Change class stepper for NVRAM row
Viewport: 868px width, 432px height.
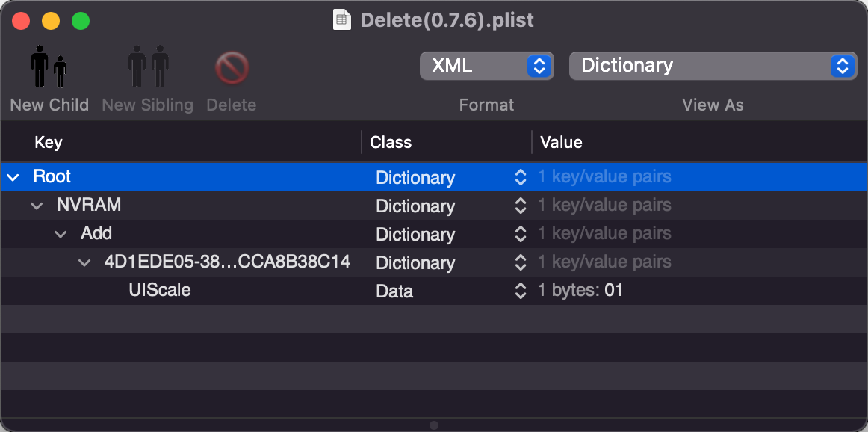(x=521, y=206)
